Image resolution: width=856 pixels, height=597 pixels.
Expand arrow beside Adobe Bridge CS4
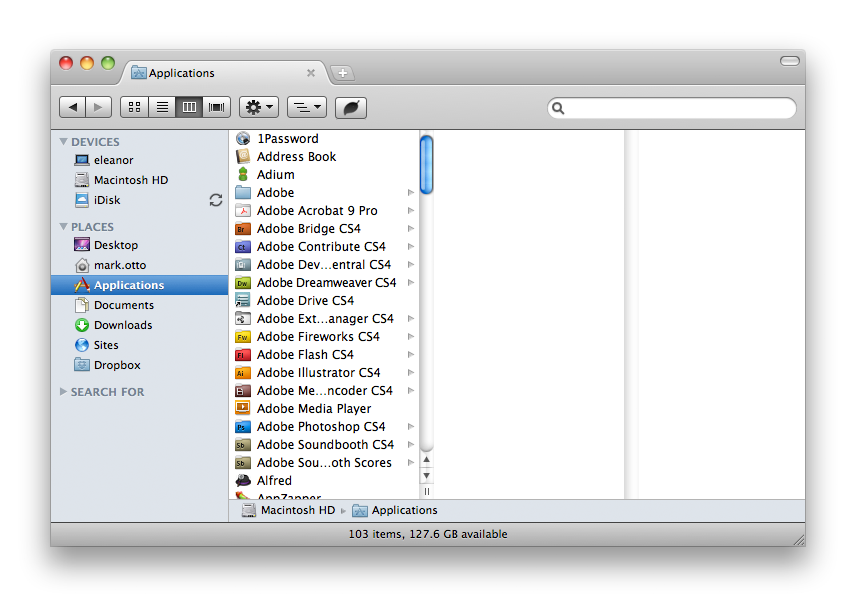[x=411, y=229]
